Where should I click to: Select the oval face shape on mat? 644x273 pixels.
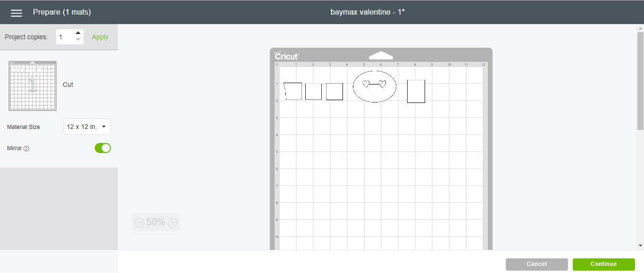tap(375, 86)
